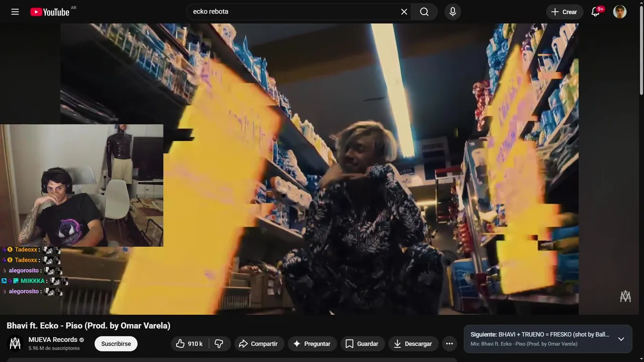
Task: Share the video with Compartir
Action: pyautogui.click(x=258, y=344)
